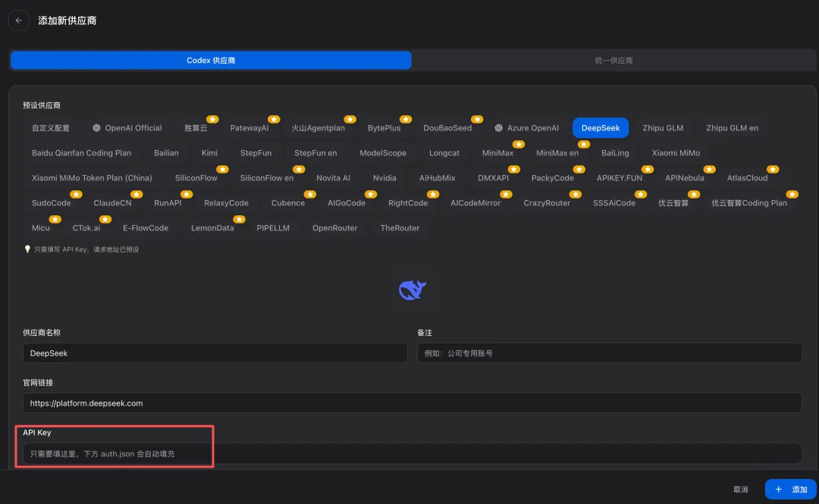Choose Baidu Qianfan Coding Plan

[x=81, y=153]
